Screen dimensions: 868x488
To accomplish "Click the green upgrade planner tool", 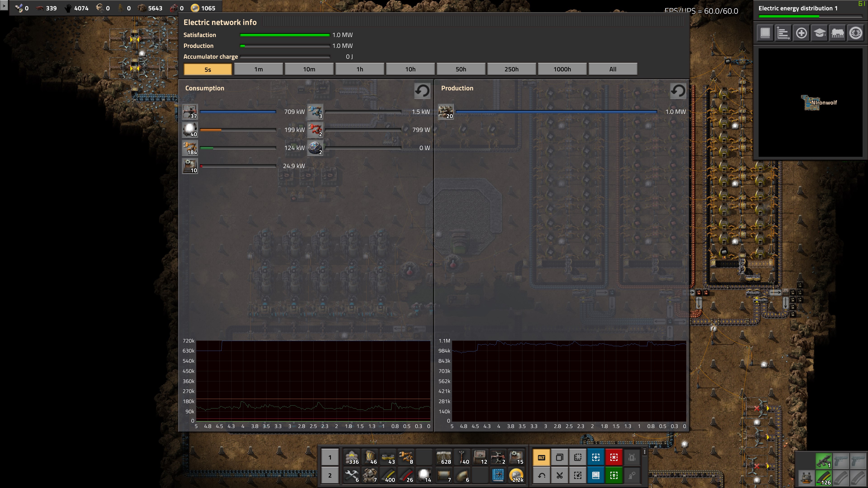I will [x=614, y=476].
